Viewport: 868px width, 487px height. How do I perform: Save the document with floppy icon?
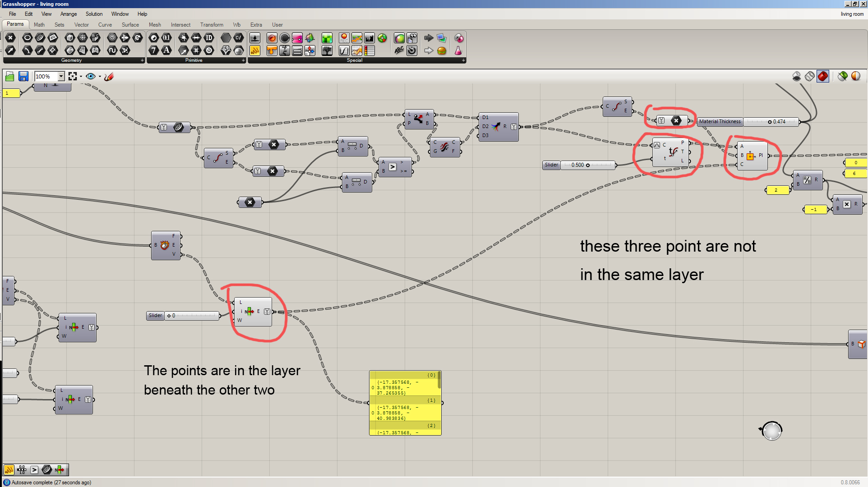tap(23, 76)
